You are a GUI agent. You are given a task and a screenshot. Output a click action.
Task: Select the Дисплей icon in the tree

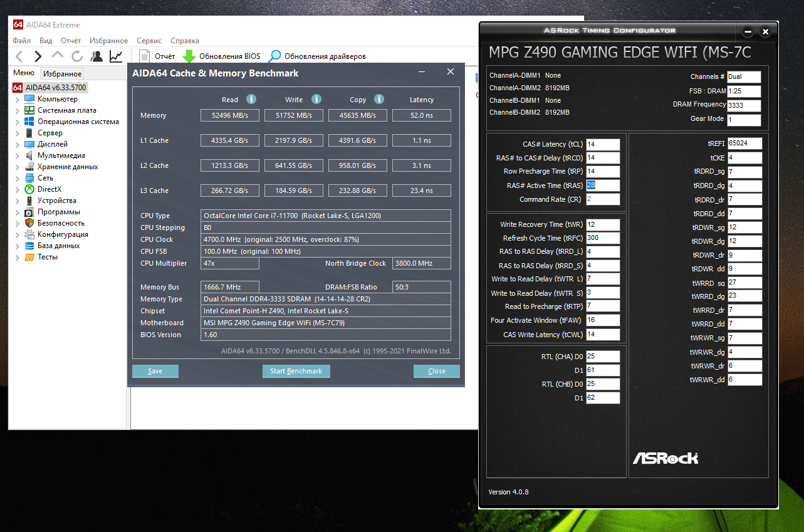click(x=29, y=144)
